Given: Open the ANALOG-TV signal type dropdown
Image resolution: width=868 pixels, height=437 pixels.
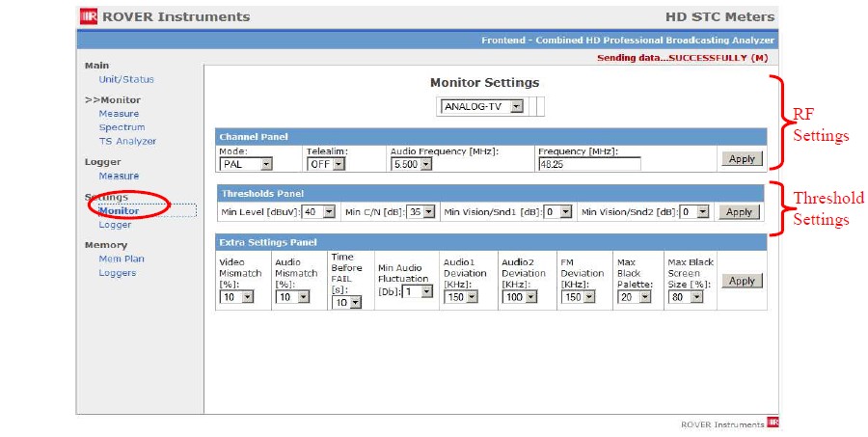Looking at the screenshot, I should 482,106.
